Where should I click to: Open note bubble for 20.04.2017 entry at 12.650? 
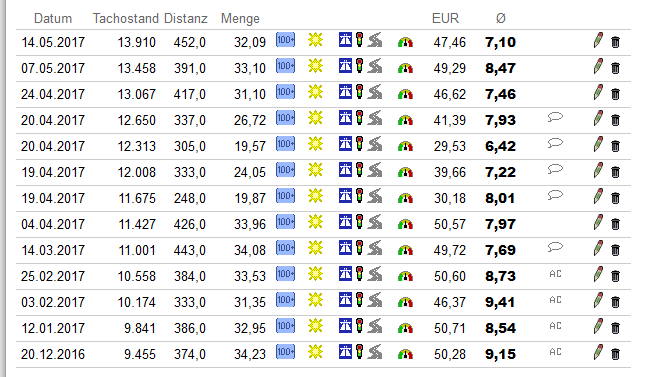point(555,118)
